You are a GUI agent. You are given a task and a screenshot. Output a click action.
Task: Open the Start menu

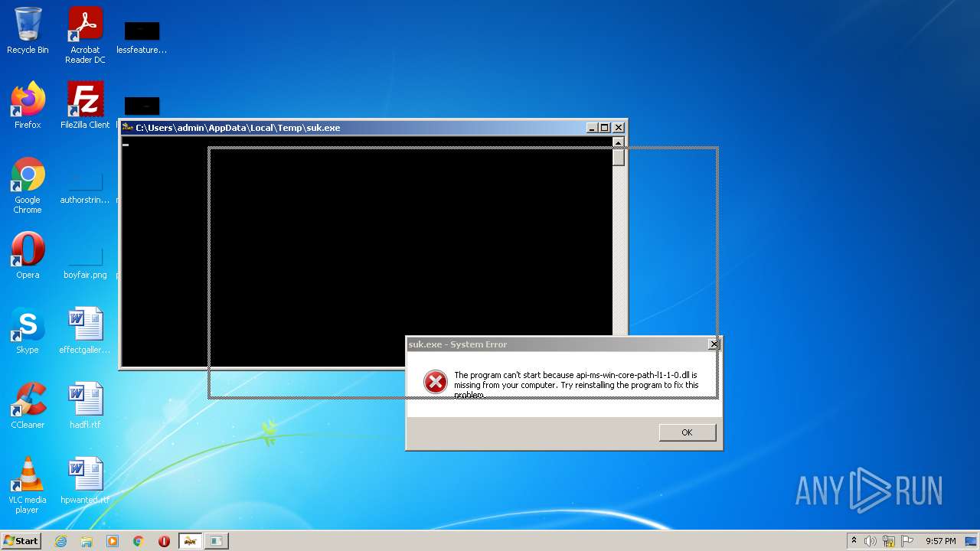(21, 541)
